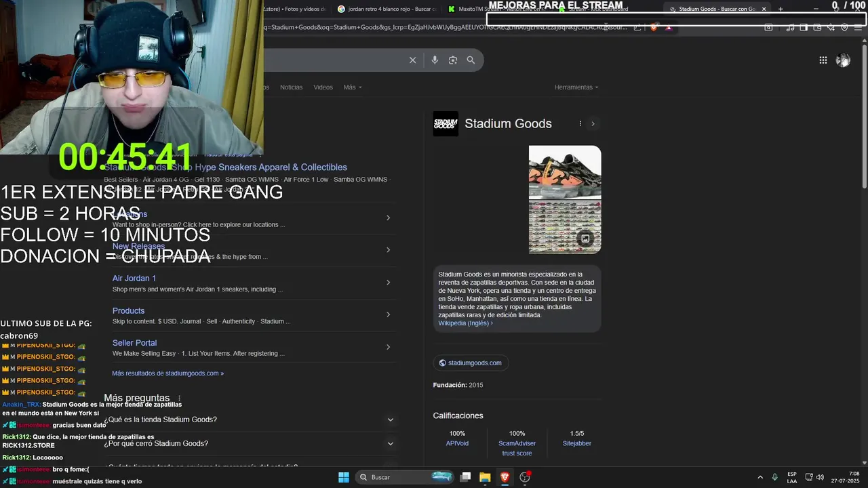Image resolution: width=868 pixels, height=488 pixels.
Task: Start voice search with microphone icon
Action: pos(435,60)
